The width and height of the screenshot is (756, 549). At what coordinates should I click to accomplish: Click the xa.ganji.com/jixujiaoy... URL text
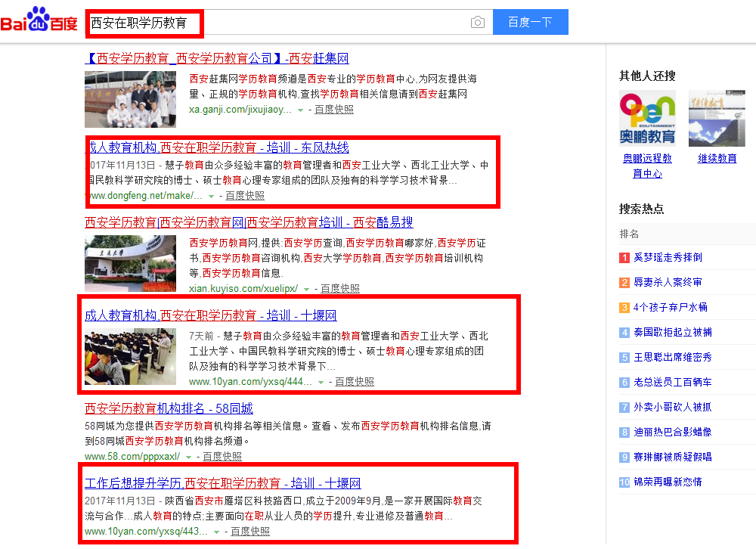tap(240, 110)
